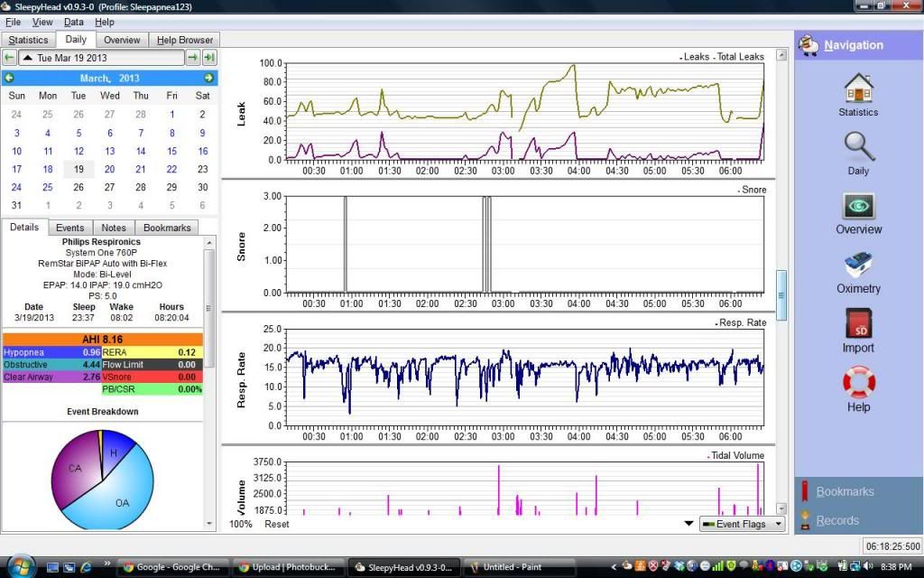
Task: Open the View menu
Action: [x=42, y=23]
